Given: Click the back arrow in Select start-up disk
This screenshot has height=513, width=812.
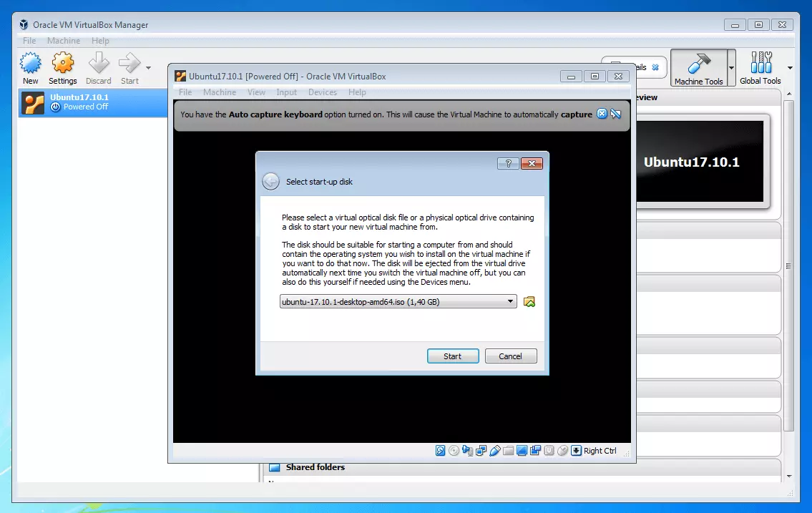Looking at the screenshot, I should (271, 181).
